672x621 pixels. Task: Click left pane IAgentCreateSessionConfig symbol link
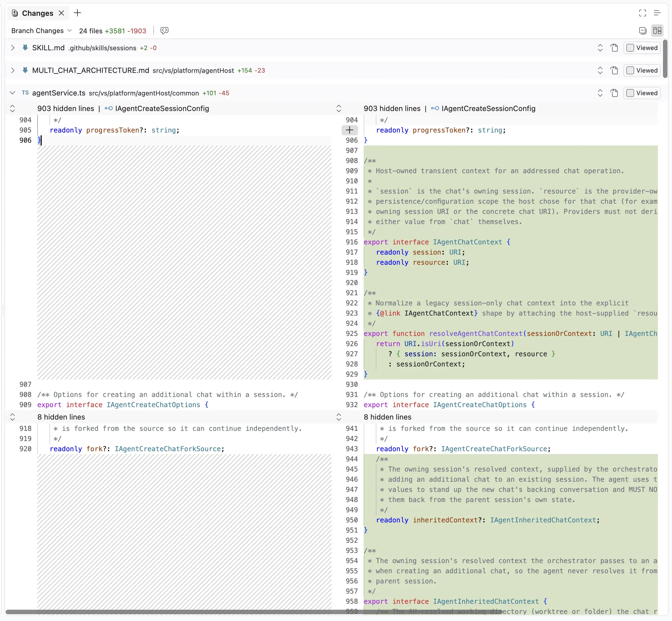click(x=162, y=108)
